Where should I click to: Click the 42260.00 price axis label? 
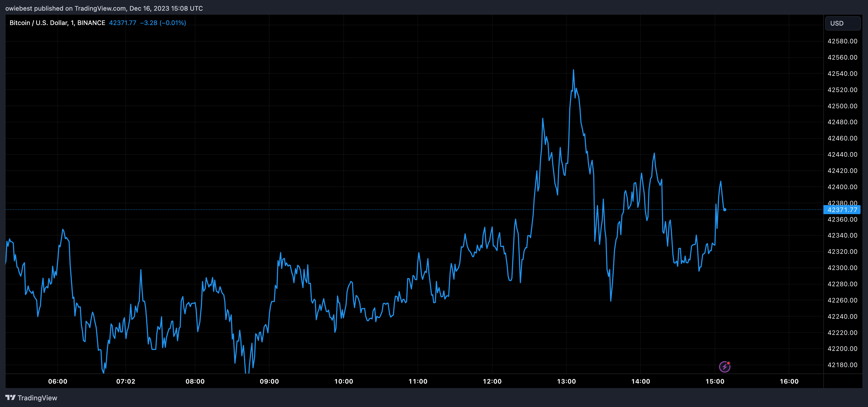(x=842, y=300)
